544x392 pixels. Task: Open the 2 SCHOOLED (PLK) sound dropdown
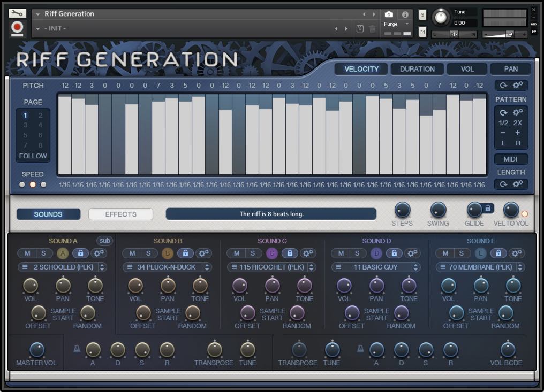point(63,267)
